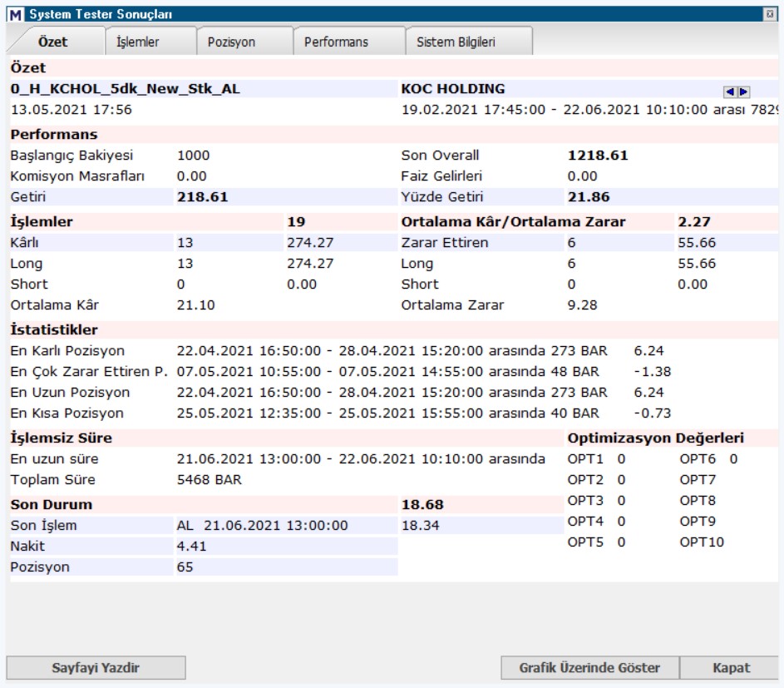The height and width of the screenshot is (688, 784).
Task: Click the Kapat button
Action: (731, 667)
